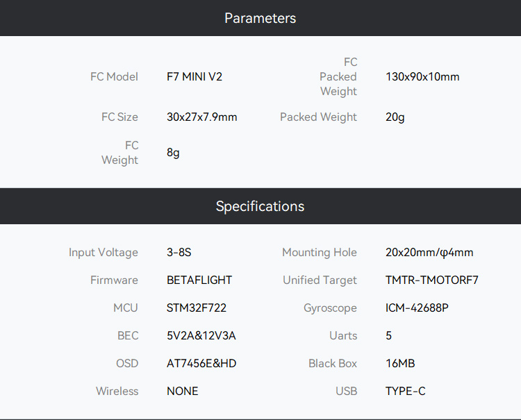The width and height of the screenshot is (521, 420).
Task: Click the 5V2A&12V3A BEC value
Action: pos(201,336)
